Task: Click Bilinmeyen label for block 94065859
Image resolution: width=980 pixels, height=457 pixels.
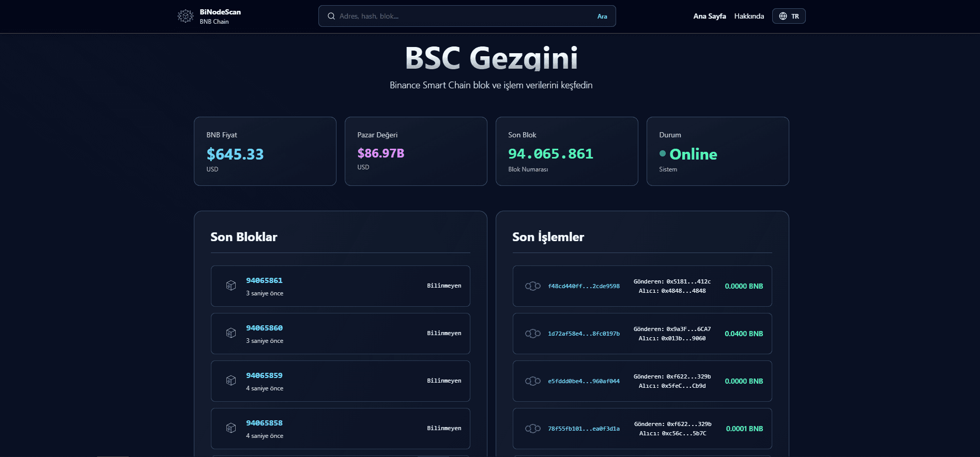Action: [x=444, y=381]
